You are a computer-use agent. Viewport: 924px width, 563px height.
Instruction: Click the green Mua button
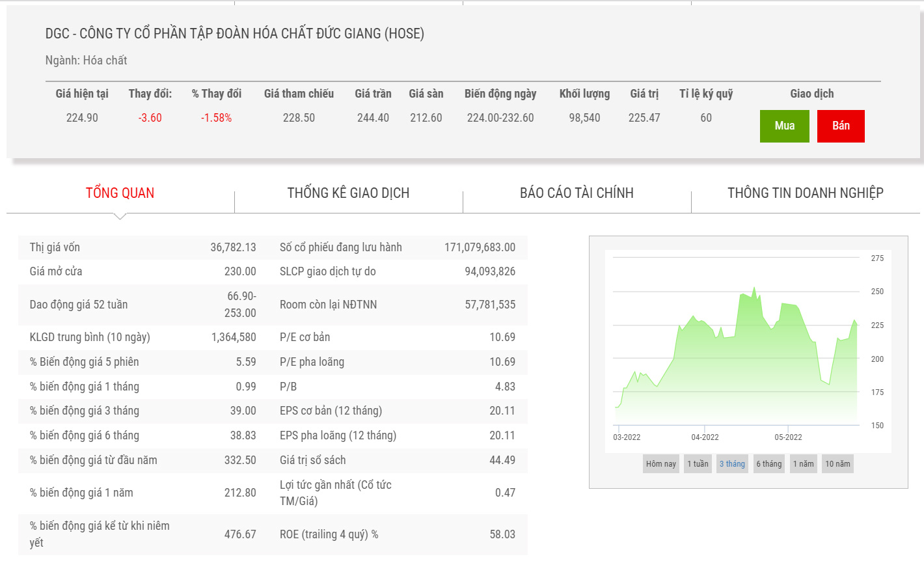coord(784,126)
